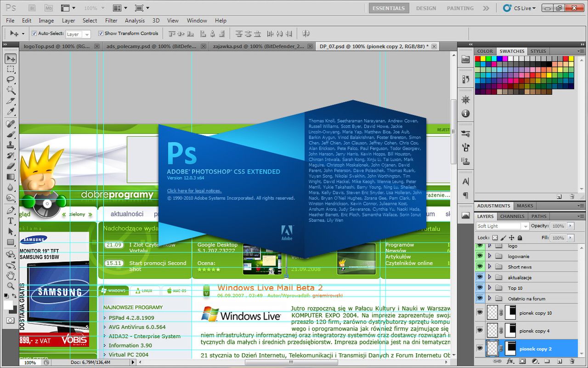Expand the Short news layer group

489,267
